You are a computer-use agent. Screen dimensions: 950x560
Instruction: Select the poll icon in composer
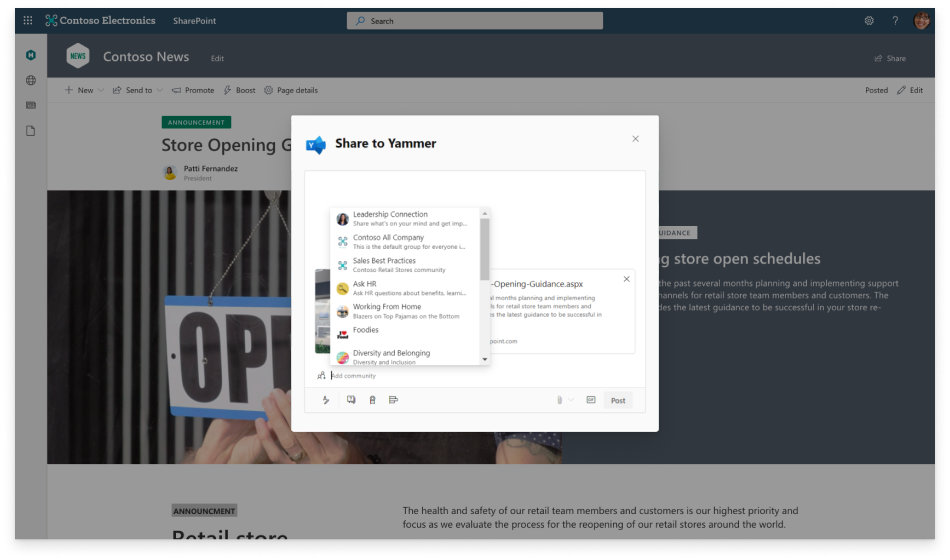(393, 400)
